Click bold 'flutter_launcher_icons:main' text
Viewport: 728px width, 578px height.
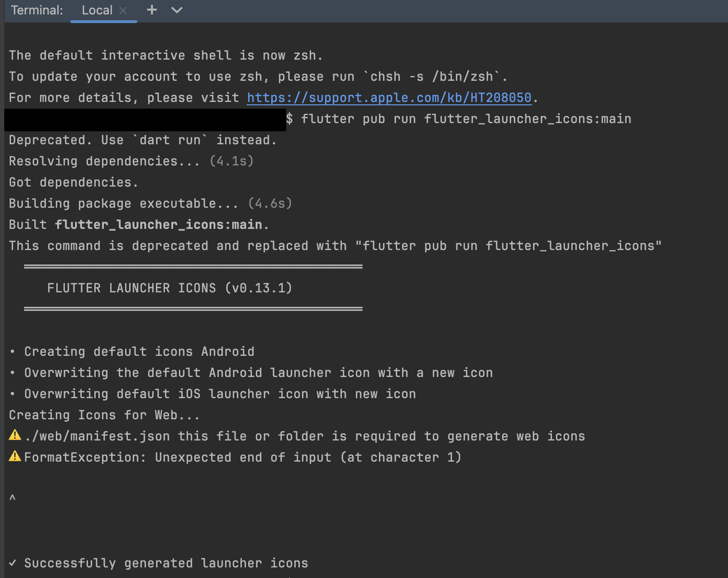point(159,225)
